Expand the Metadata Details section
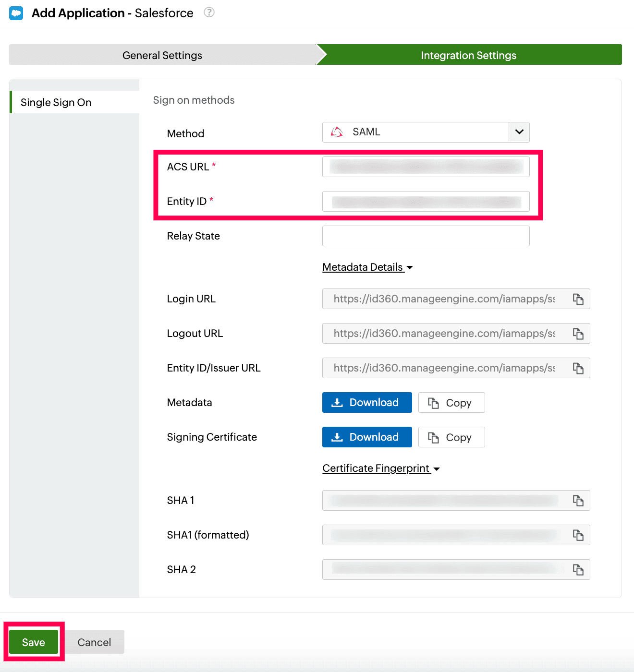 pos(367,267)
